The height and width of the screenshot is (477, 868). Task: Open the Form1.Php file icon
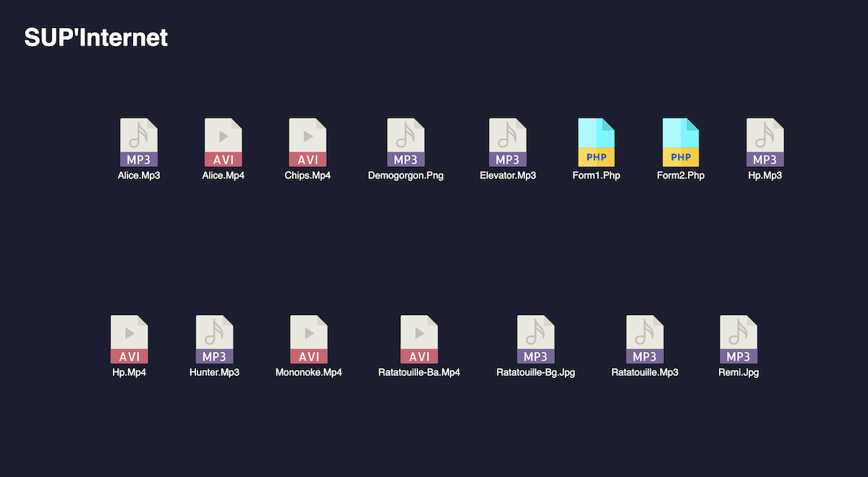pyautogui.click(x=597, y=142)
